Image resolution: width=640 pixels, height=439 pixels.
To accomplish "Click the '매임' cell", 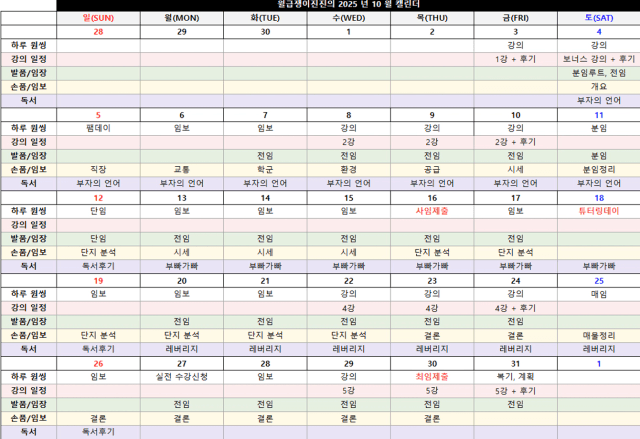I will [599, 294].
